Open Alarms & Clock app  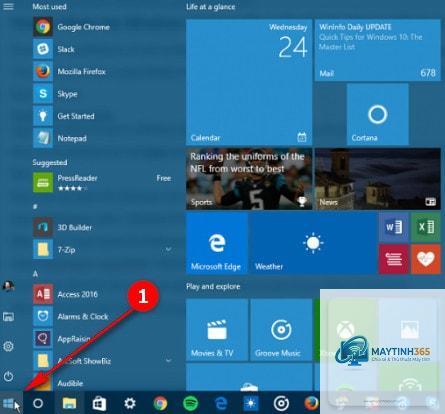[x=103, y=316]
